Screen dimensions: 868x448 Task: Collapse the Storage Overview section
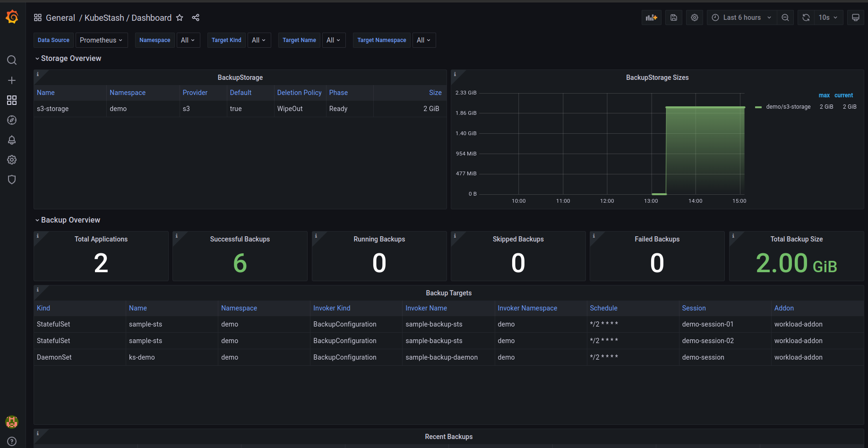pyautogui.click(x=69, y=58)
